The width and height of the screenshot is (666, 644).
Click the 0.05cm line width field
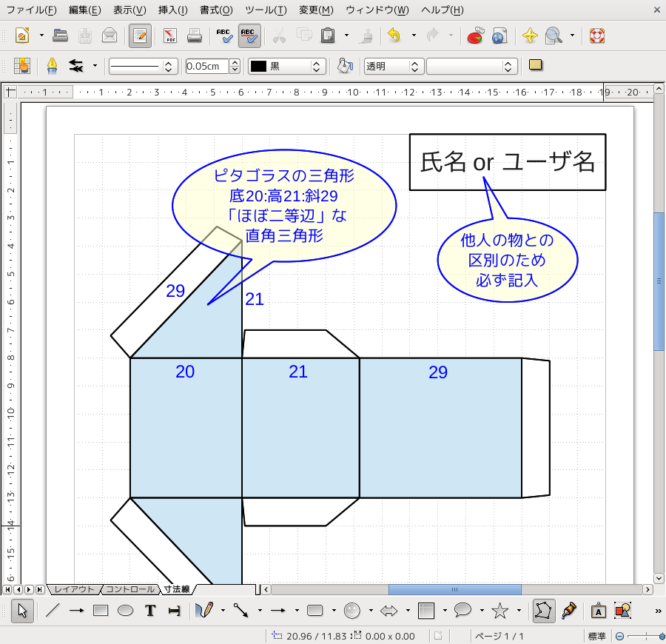[206, 67]
